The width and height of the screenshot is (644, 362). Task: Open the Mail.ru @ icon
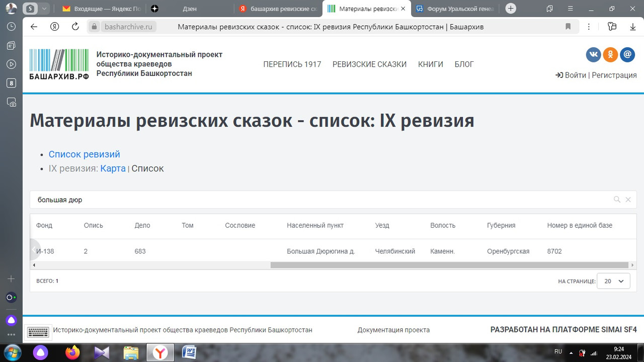point(627,54)
